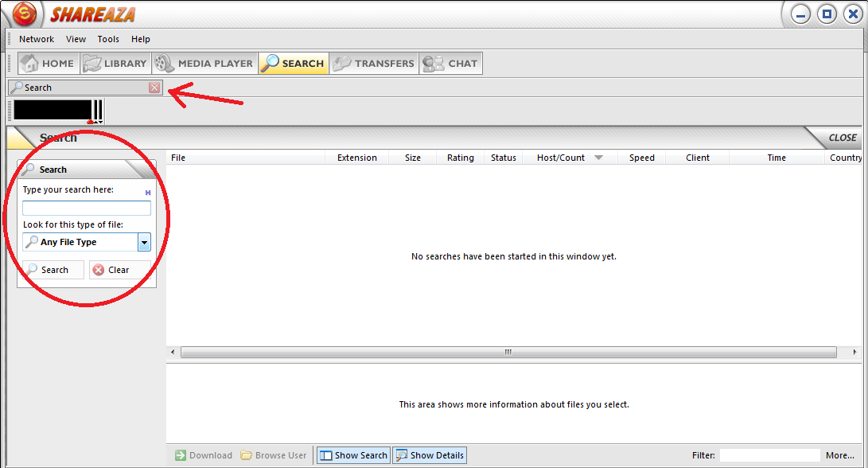Sort results by Speed column
The image size is (868, 468).
[641, 158]
